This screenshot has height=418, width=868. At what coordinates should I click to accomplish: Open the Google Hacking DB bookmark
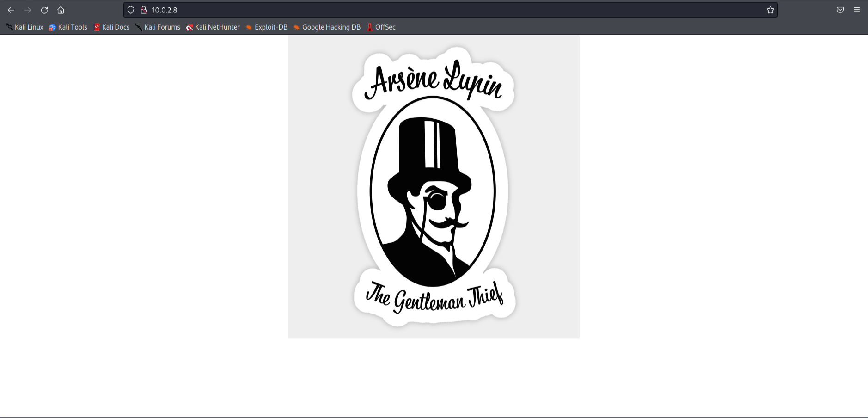click(x=327, y=27)
